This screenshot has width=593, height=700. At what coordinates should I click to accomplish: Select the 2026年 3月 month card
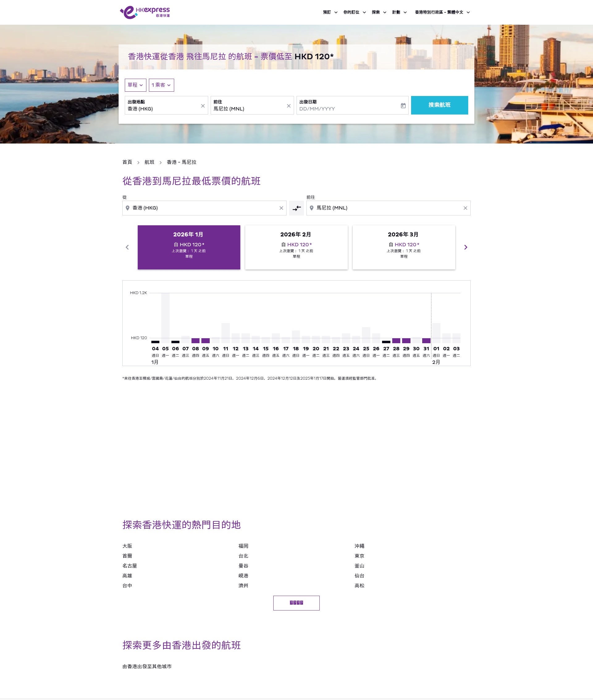pyautogui.click(x=404, y=247)
